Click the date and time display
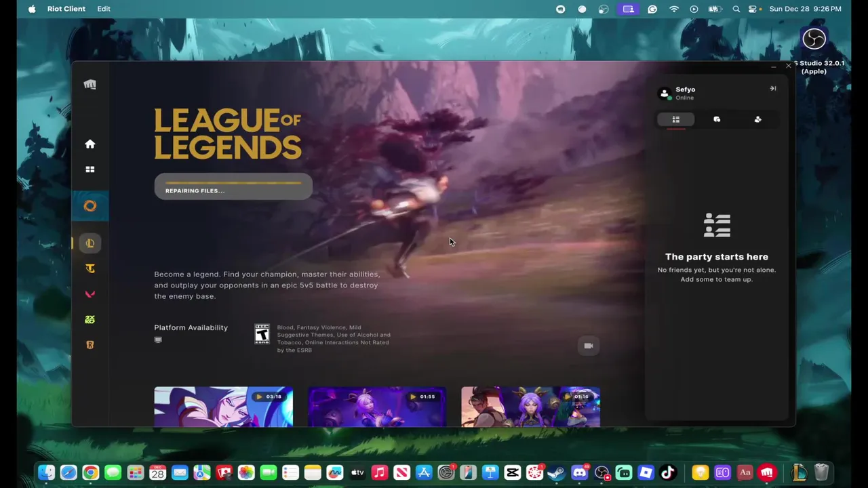This screenshot has height=488, width=868. click(805, 9)
